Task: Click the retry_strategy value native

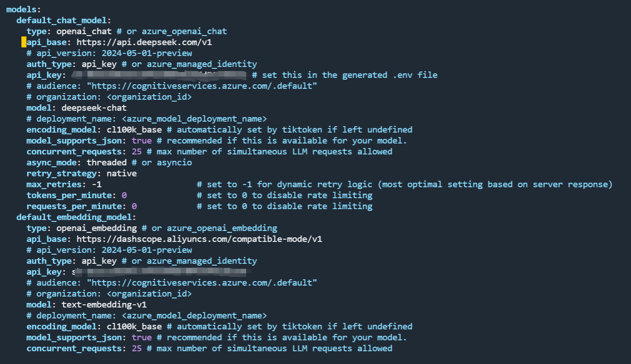Action: click(121, 174)
